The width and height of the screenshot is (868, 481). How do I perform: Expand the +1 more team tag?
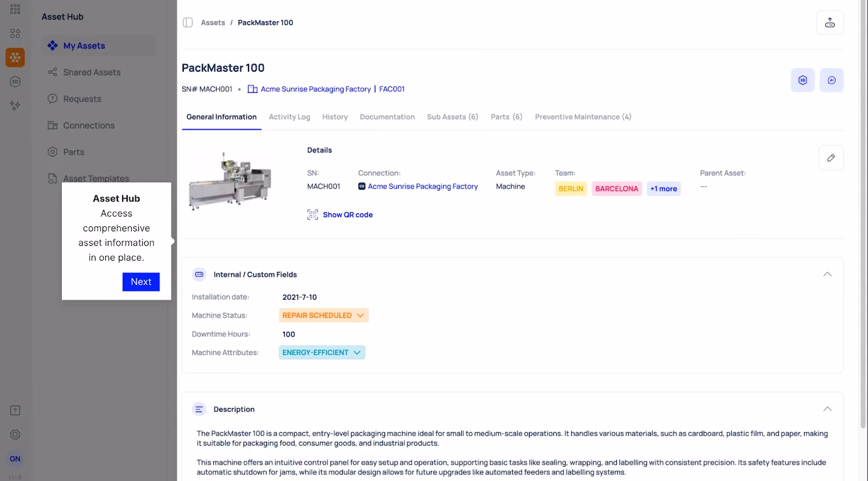coord(663,189)
